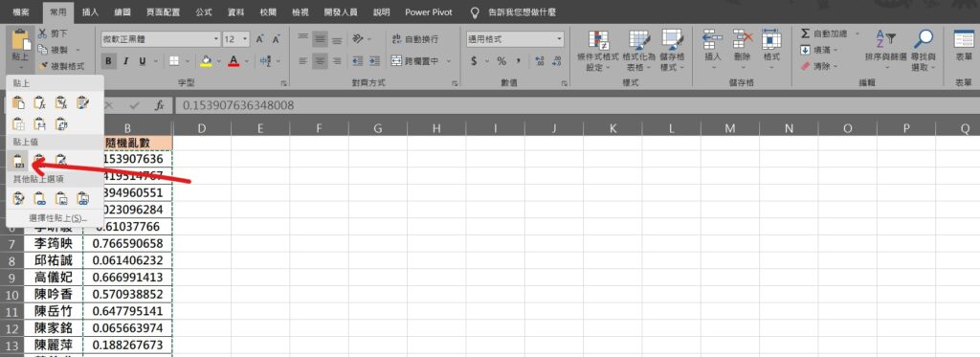This screenshot has height=357, width=980.
Task: Click the decrease decimal icon
Action: pyautogui.click(x=556, y=61)
